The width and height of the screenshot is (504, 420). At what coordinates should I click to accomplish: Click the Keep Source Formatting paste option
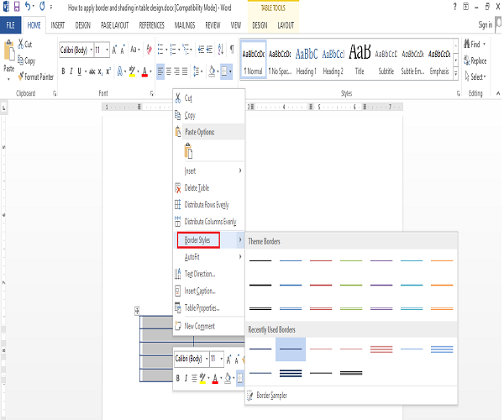[x=189, y=151]
